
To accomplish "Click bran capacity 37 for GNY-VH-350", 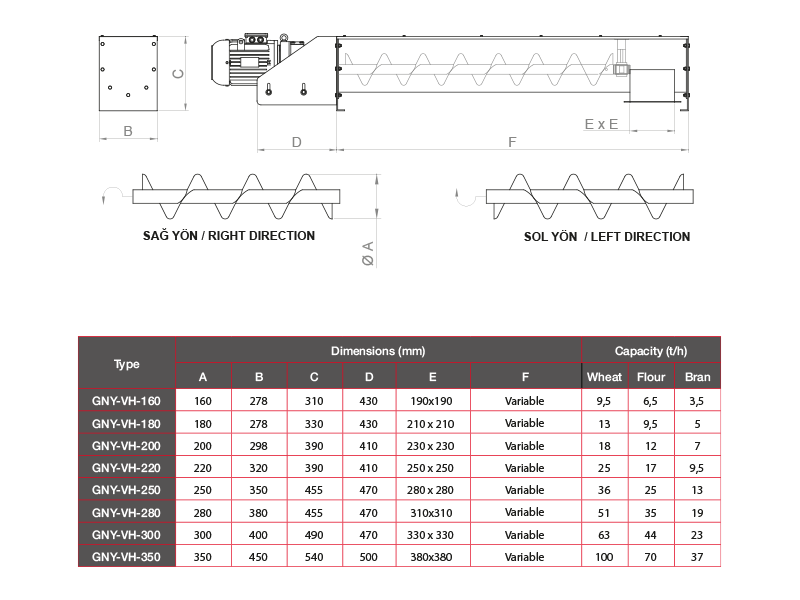I will pyautogui.click(x=697, y=556).
